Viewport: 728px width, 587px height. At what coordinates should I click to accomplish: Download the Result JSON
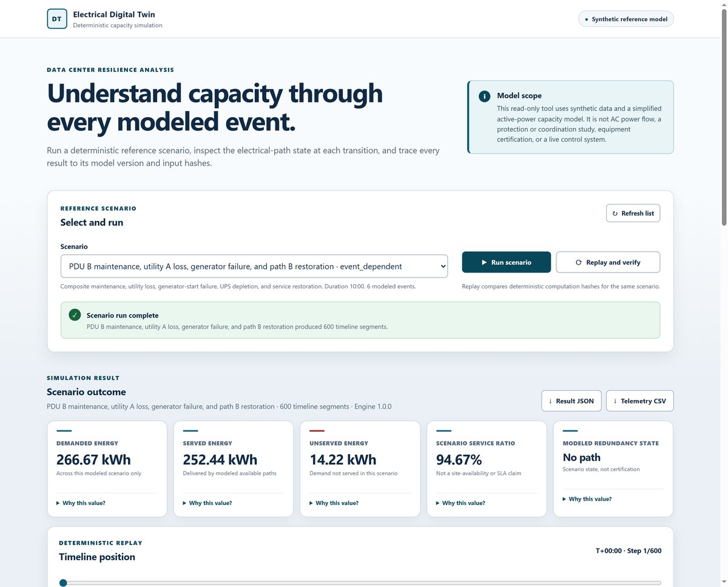tap(571, 401)
